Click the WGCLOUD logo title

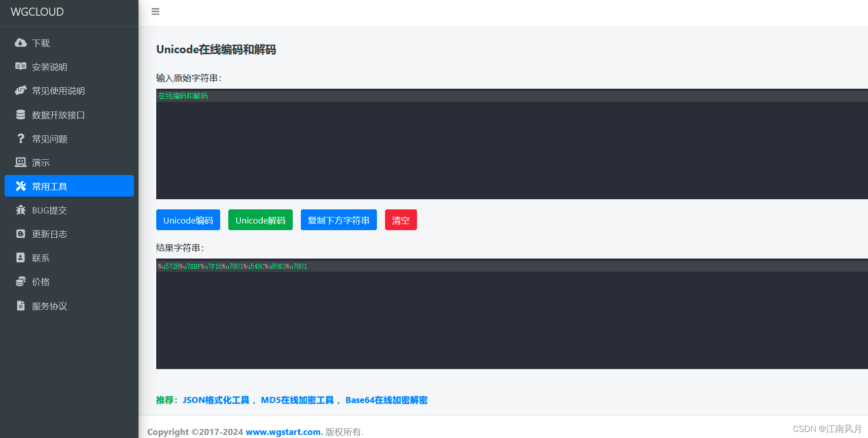37,12
